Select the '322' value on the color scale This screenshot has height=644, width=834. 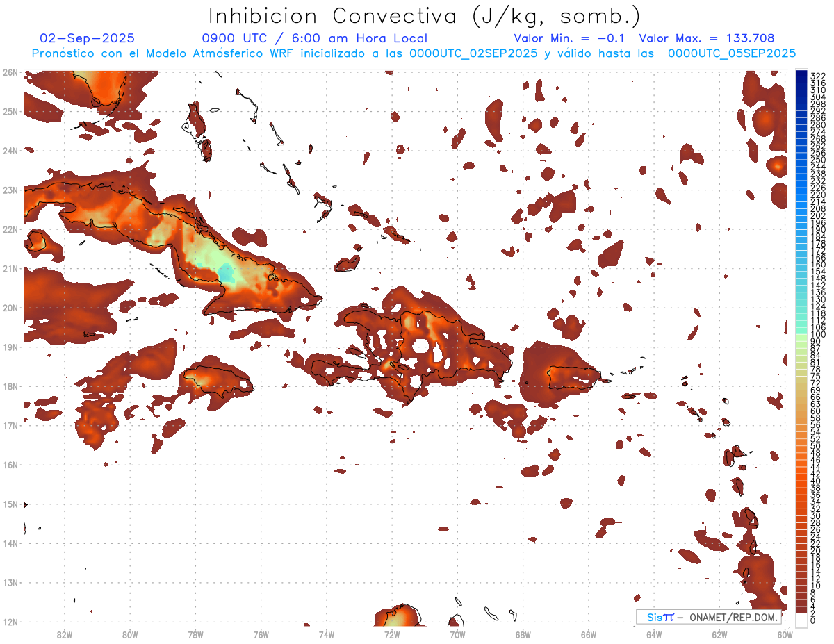(x=818, y=75)
